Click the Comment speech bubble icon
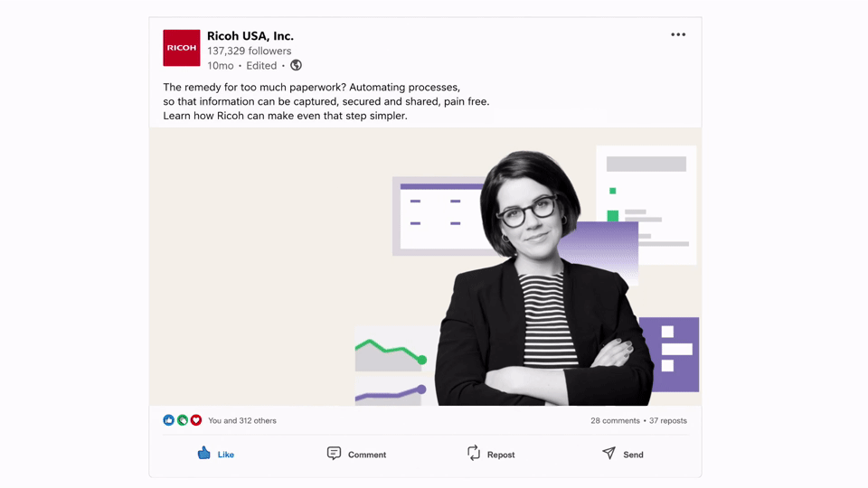 click(x=334, y=453)
